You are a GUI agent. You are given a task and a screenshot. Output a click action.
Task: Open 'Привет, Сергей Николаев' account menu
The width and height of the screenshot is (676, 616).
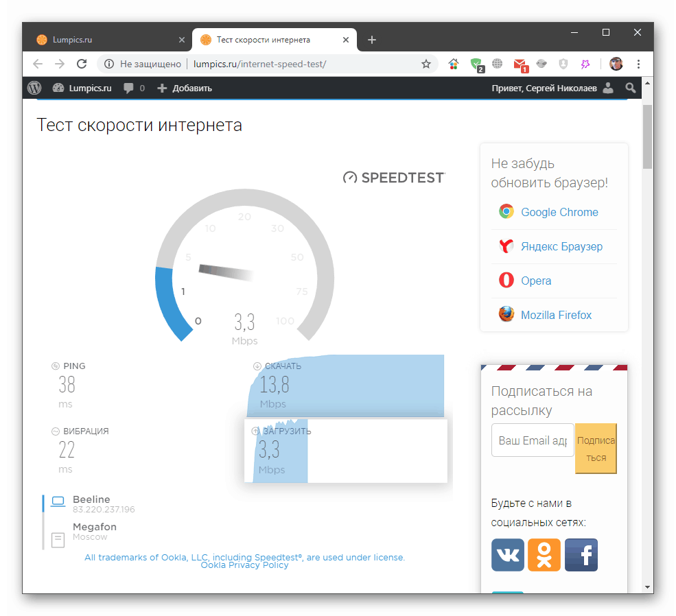pyautogui.click(x=552, y=88)
